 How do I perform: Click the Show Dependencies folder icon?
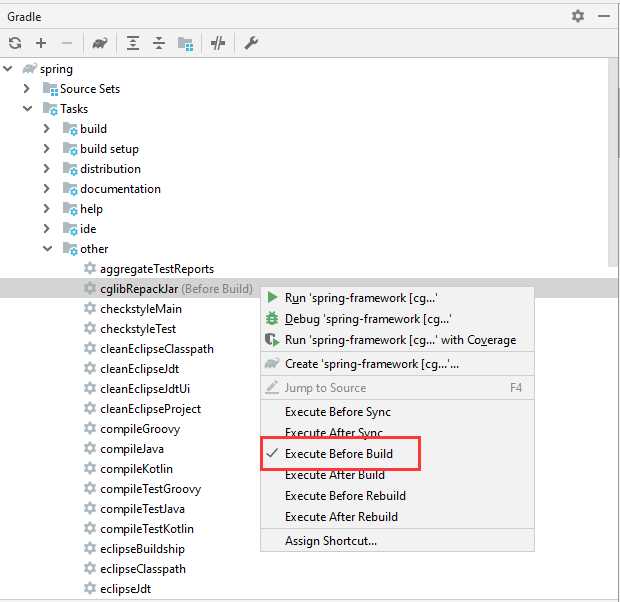[185, 43]
